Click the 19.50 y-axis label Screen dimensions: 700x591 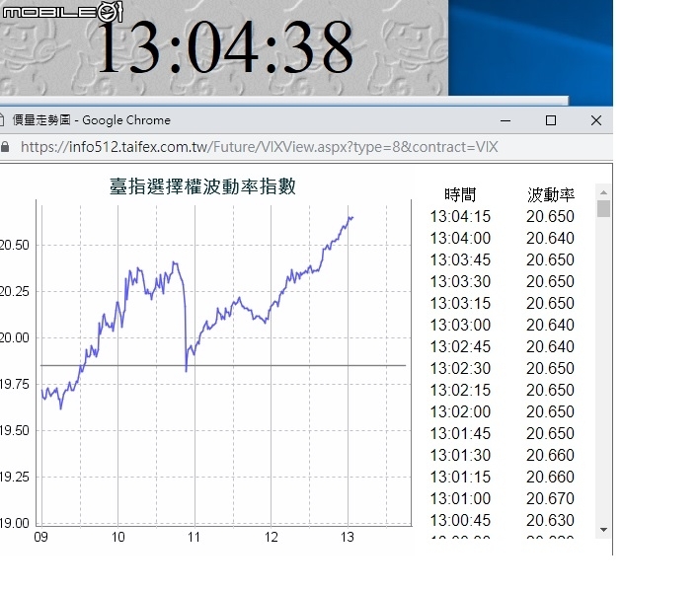[14, 431]
